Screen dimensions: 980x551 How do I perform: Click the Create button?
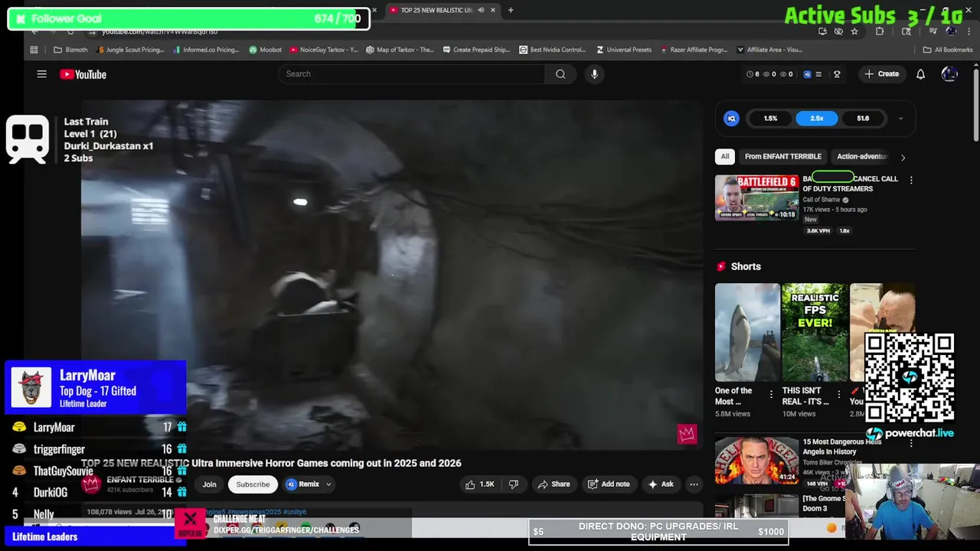point(881,74)
